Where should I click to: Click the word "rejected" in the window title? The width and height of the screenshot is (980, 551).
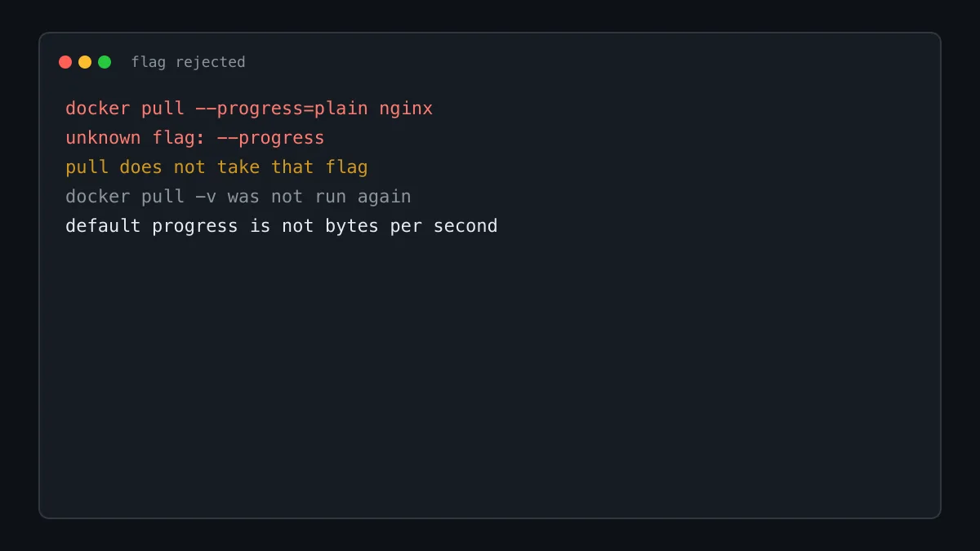211,62
